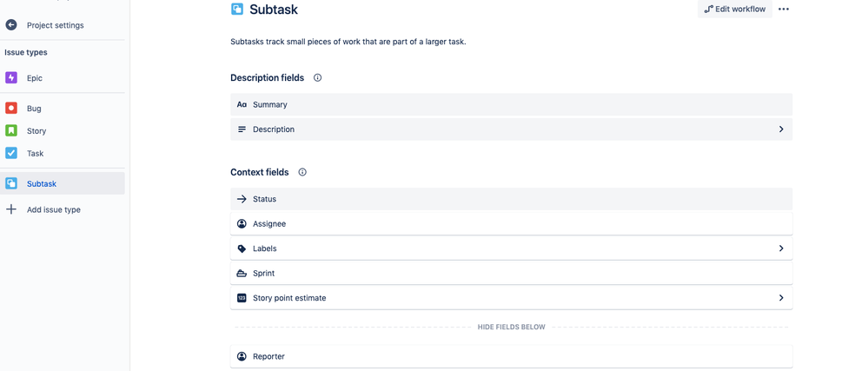This screenshot has height=371, width=868.
Task: Click the Description fields info icon
Action: pyautogui.click(x=318, y=78)
